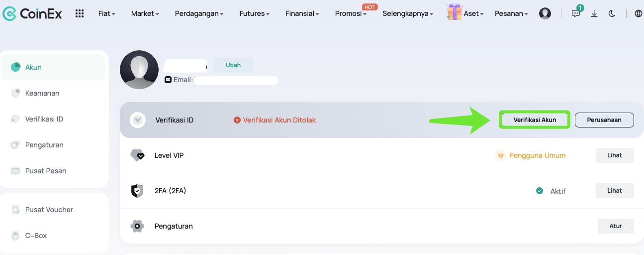Click the HOT badge above Promosi
This screenshot has height=255, width=644.
[369, 7]
